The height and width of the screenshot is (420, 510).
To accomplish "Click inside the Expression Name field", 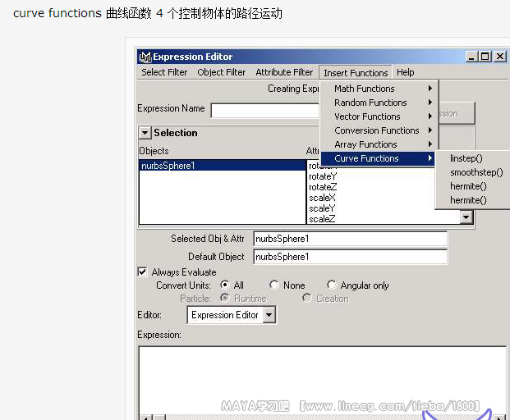I will [x=265, y=111].
